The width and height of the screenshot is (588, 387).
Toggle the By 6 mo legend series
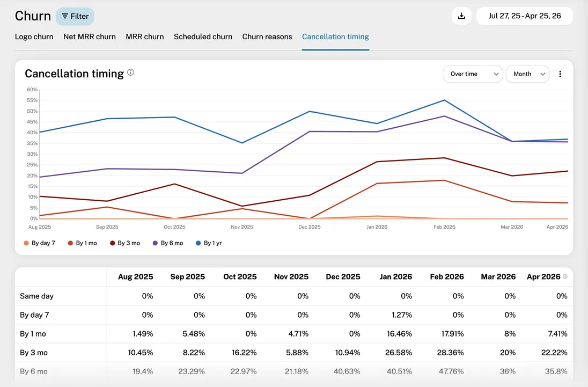pyautogui.click(x=168, y=243)
